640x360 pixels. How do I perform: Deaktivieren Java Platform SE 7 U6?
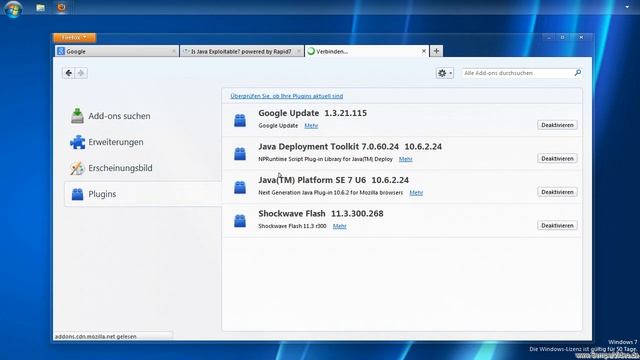click(557, 192)
